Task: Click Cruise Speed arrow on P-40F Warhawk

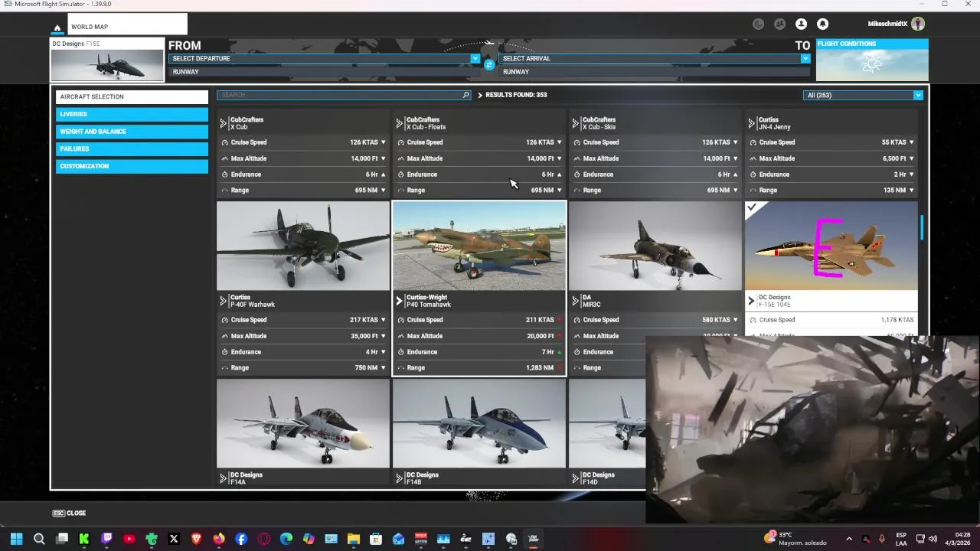Action: [x=383, y=320]
